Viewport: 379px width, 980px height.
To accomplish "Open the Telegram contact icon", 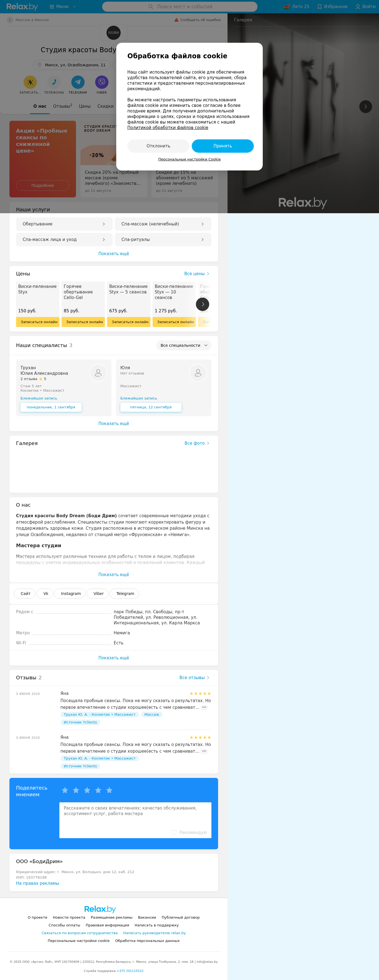I will coord(78,82).
